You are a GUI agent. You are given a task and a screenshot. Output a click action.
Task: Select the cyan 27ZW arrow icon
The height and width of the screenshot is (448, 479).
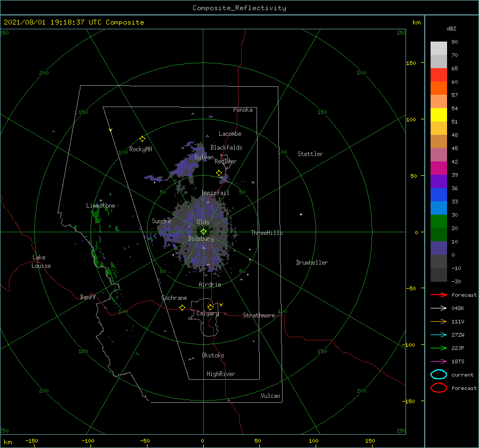click(439, 335)
